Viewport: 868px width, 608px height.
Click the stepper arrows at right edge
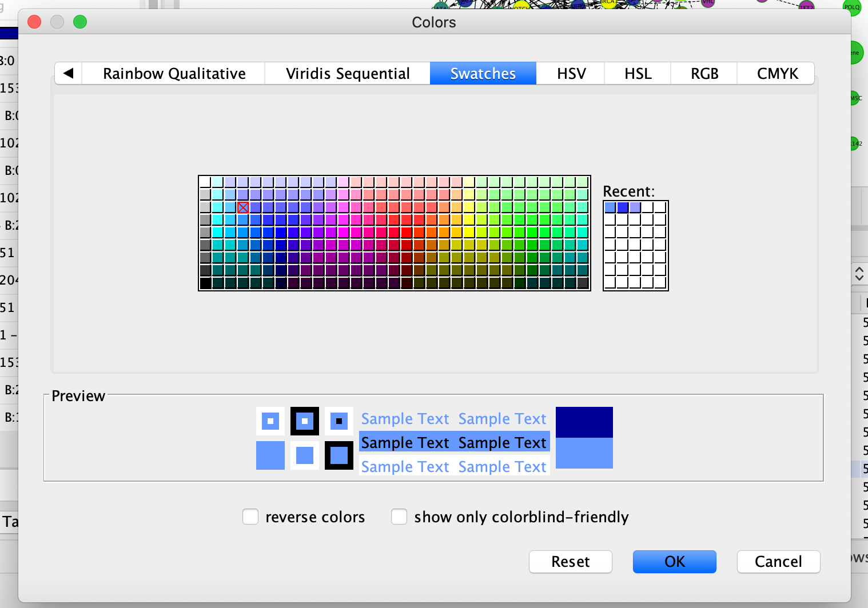click(859, 273)
